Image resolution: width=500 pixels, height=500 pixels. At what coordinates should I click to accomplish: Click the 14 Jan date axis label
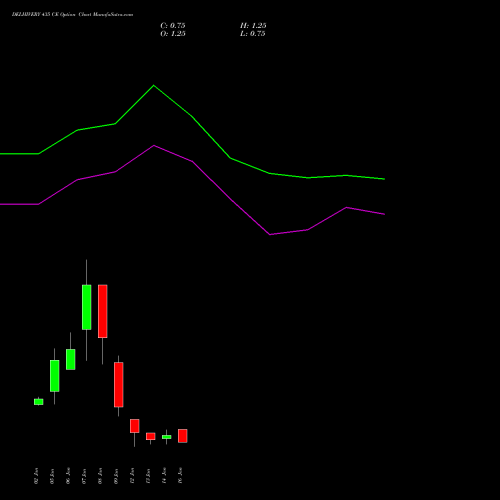pyautogui.click(x=164, y=476)
